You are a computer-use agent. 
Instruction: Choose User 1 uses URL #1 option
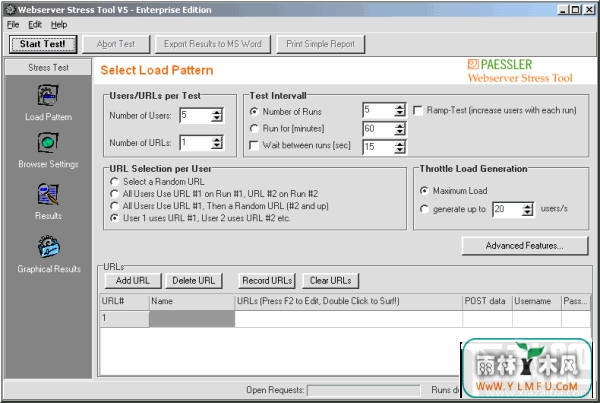tap(114, 218)
